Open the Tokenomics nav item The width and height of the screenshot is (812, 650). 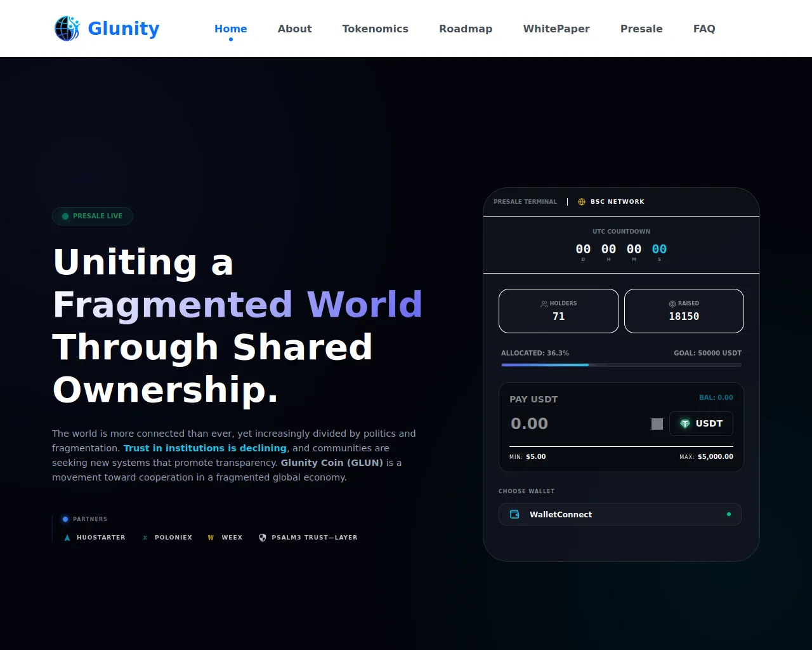(376, 29)
